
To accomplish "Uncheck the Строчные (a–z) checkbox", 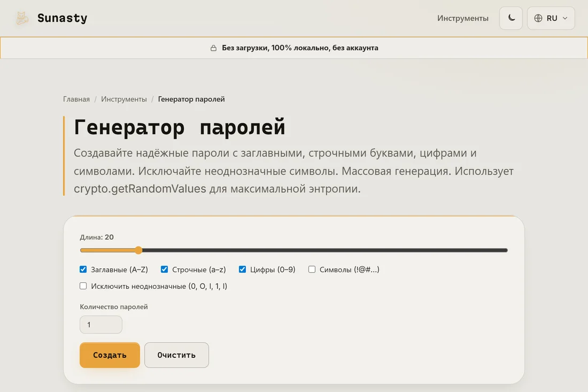I will 164,270.
